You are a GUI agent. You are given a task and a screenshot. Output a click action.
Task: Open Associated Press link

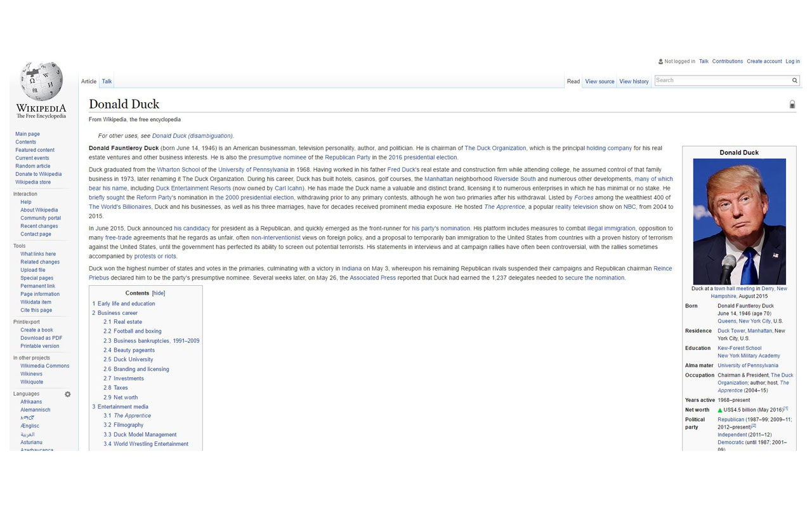click(372, 278)
